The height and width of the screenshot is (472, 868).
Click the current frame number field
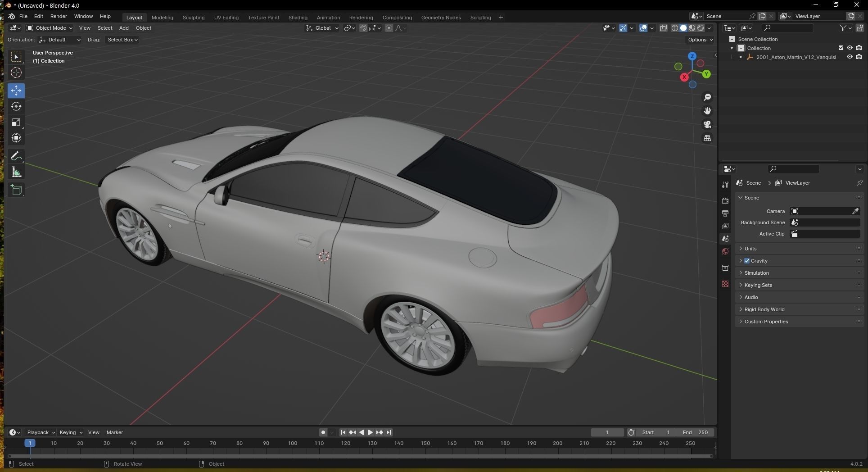tap(607, 432)
